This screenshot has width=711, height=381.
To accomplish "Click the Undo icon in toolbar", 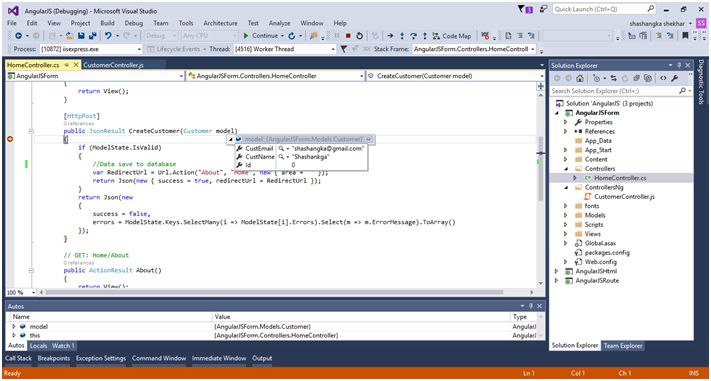I will (108, 36).
